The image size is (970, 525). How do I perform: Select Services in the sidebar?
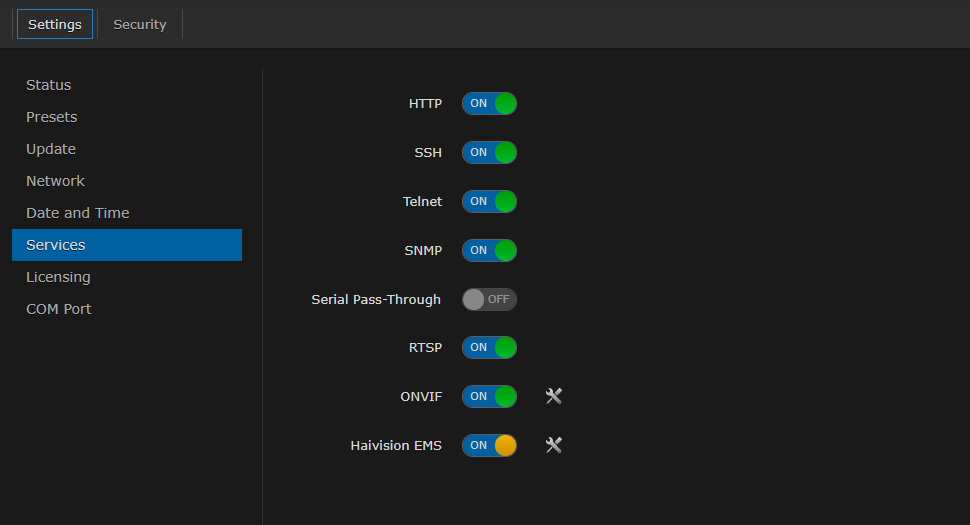coord(56,245)
